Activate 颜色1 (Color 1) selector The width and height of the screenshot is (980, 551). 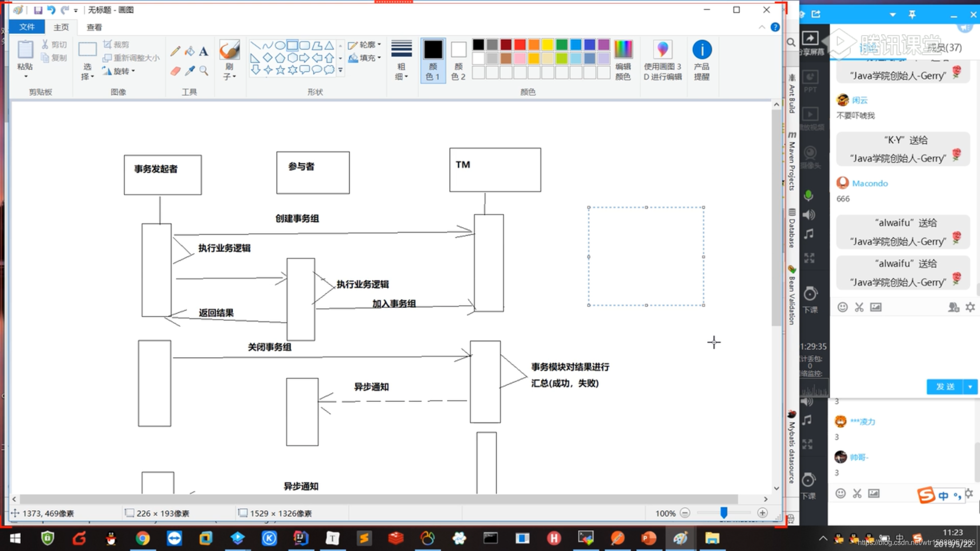point(433,60)
